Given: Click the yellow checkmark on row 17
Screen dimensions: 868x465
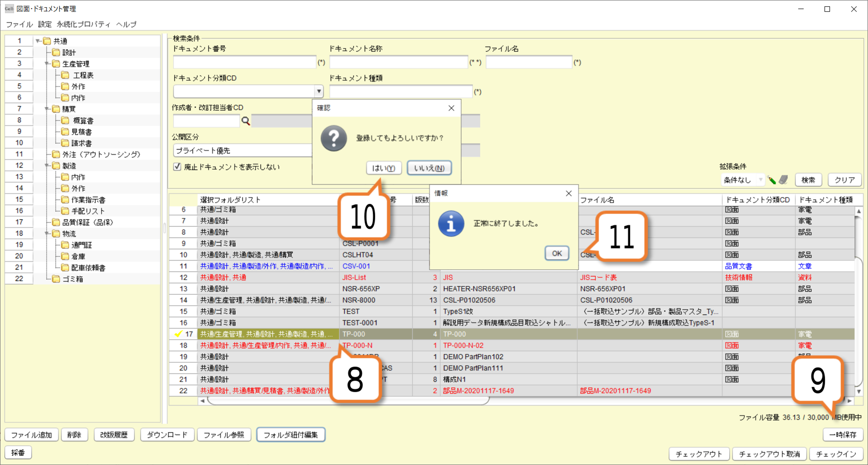Looking at the screenshot, I should pyautogui.click(x=178, y=334).
